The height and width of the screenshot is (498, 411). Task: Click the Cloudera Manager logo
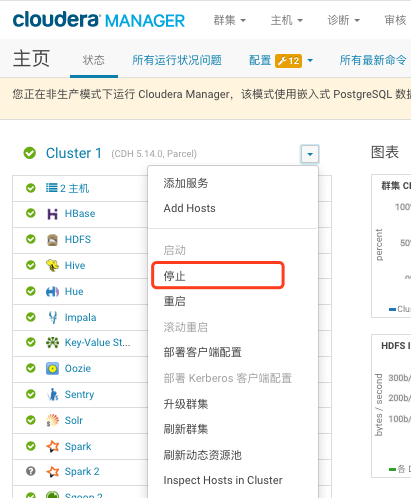point(99,20)
